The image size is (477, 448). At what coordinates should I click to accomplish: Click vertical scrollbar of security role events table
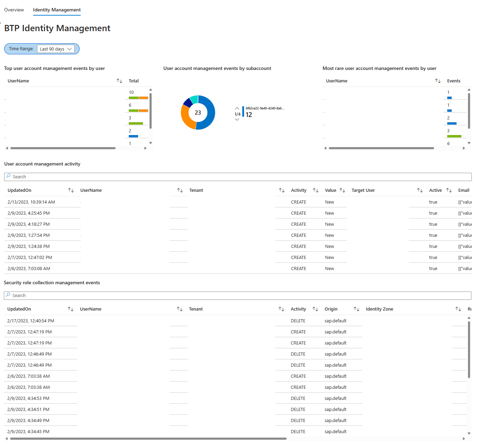469,350
